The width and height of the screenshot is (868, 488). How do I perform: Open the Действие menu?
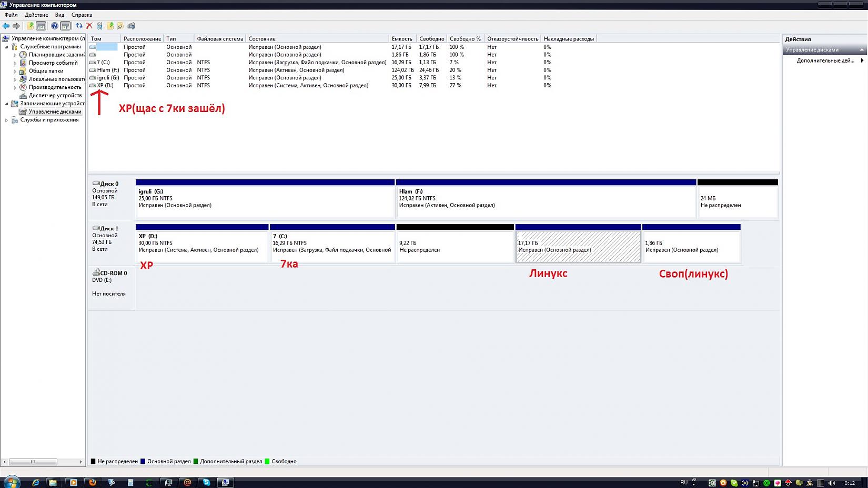point(36,15)
